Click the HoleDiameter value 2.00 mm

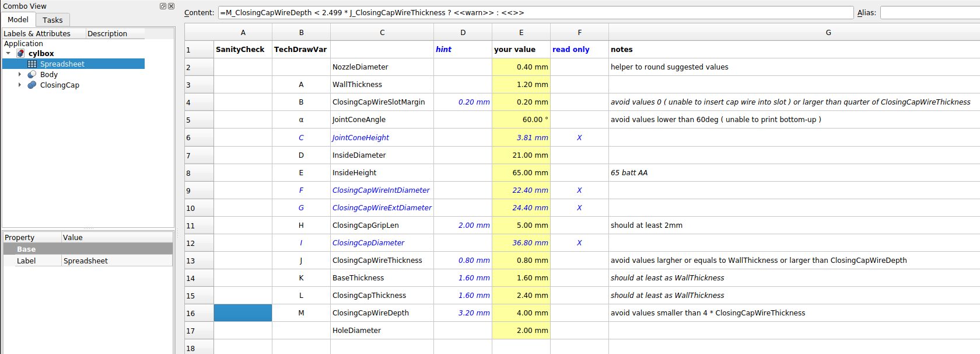coord(521,331)
